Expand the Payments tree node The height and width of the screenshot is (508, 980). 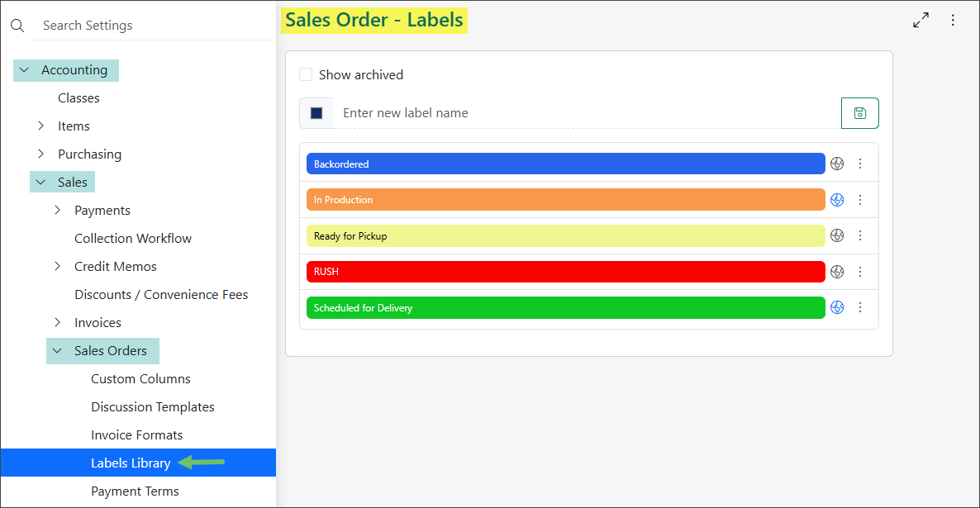[x=58, y=211]
